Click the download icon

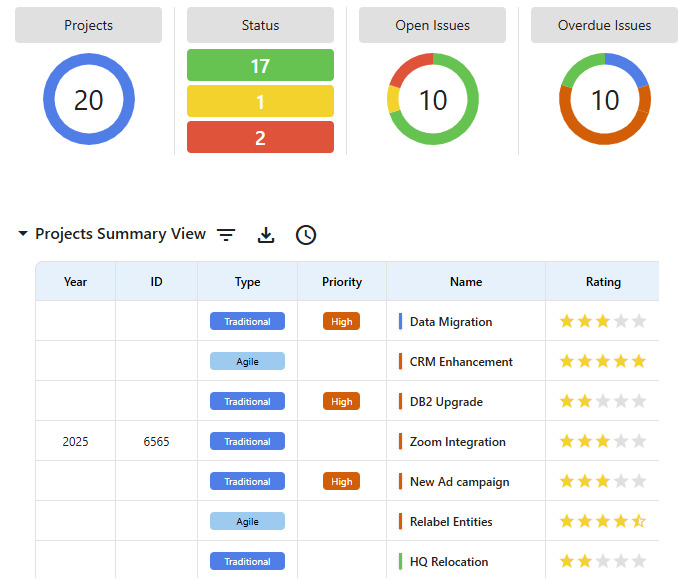click(266, 235)
